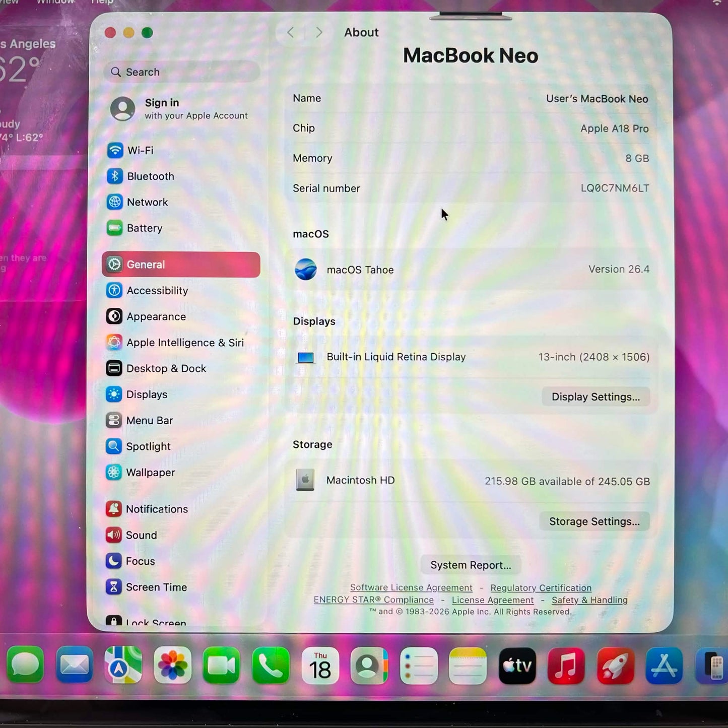Click the name User's MacBook Neo
The width and height of the screenshot is (728, 728).
pyautogui.click(x=597, y=99)
